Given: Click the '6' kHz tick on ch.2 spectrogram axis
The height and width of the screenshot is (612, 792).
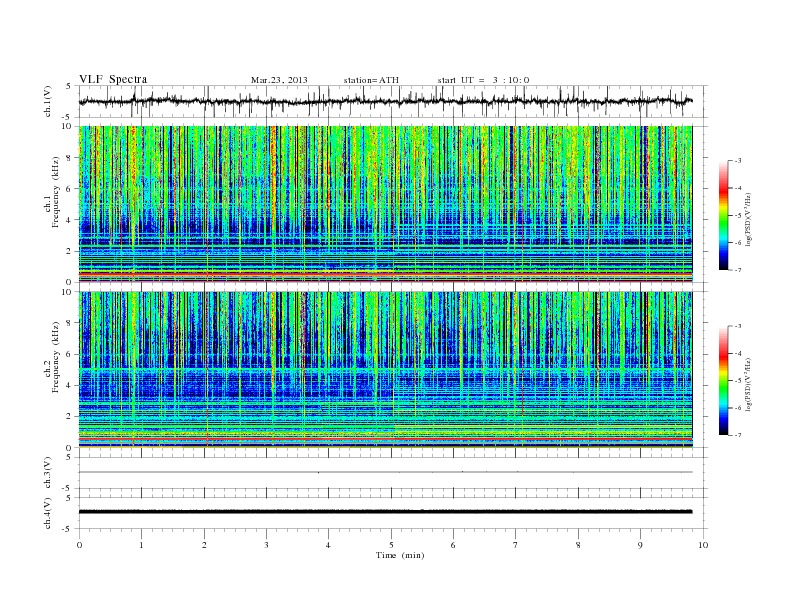Looking at the screenshot, I should point(70,354).
